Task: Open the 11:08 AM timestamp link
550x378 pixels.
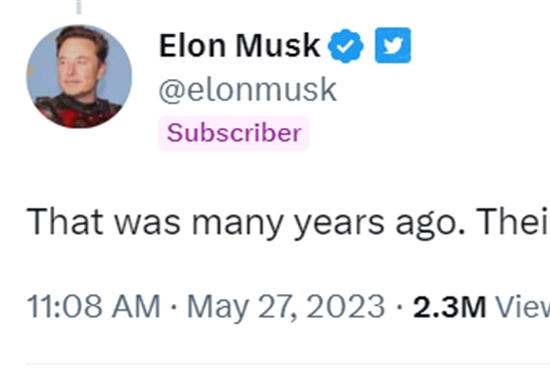Action: 94,306
